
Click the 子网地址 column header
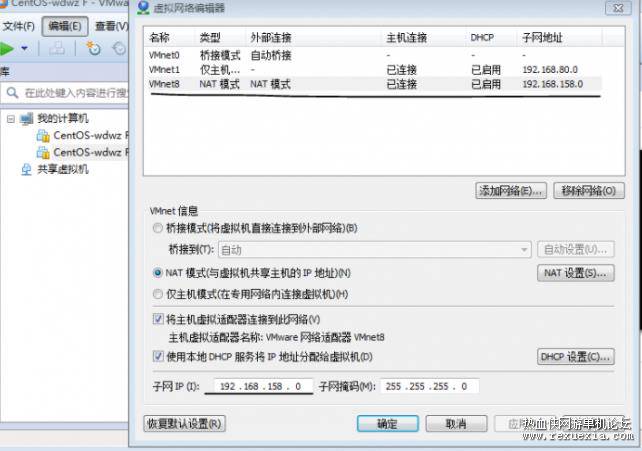559,38
